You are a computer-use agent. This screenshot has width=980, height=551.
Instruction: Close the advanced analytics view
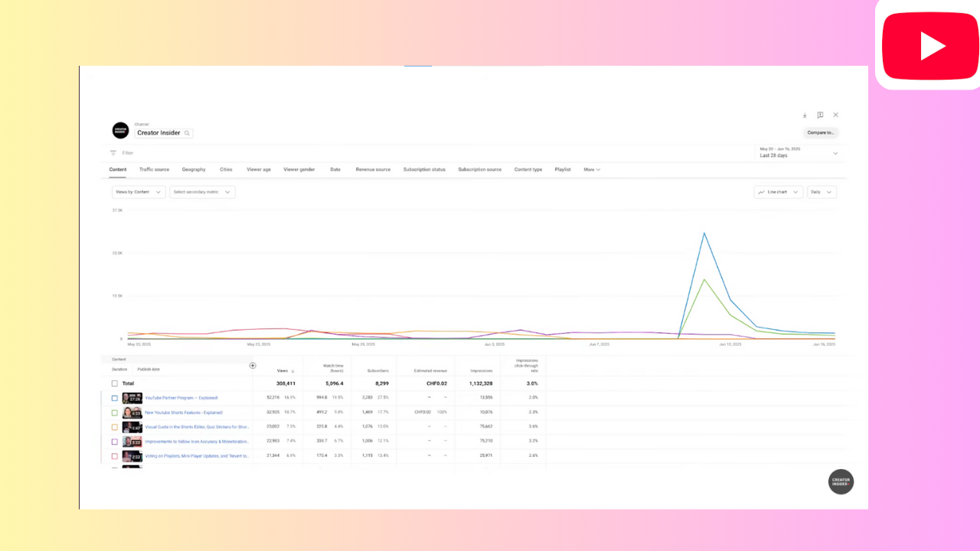(835, 115)
